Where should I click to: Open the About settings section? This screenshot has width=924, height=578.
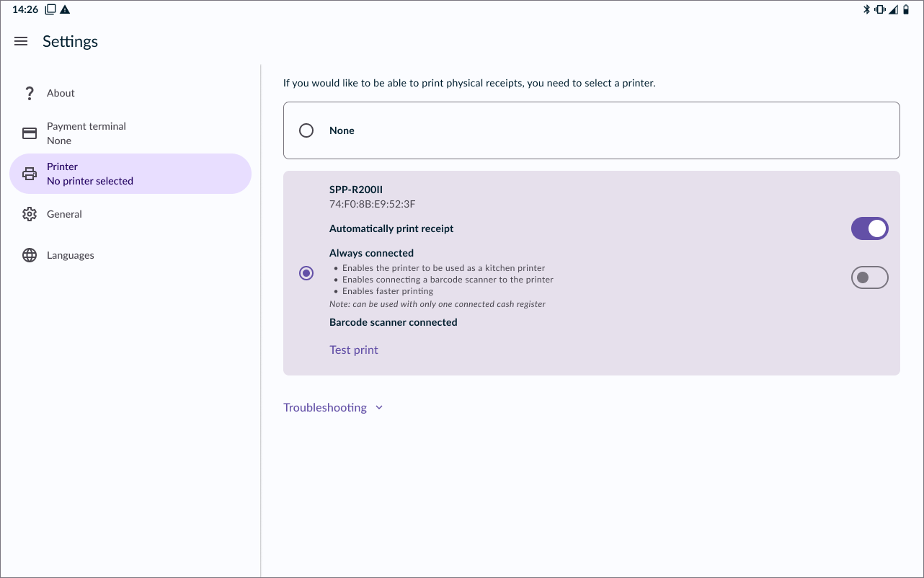[130, 93]
